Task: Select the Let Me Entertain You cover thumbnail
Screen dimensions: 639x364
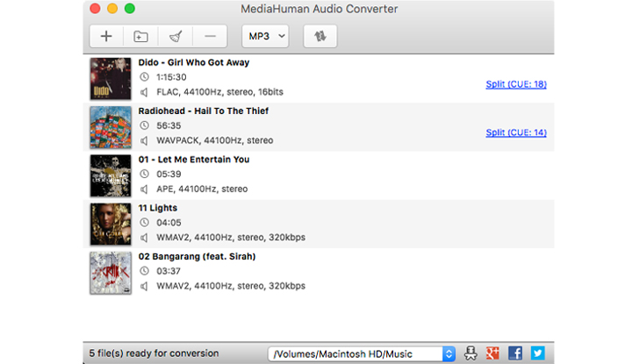Action: pos(111,175)
